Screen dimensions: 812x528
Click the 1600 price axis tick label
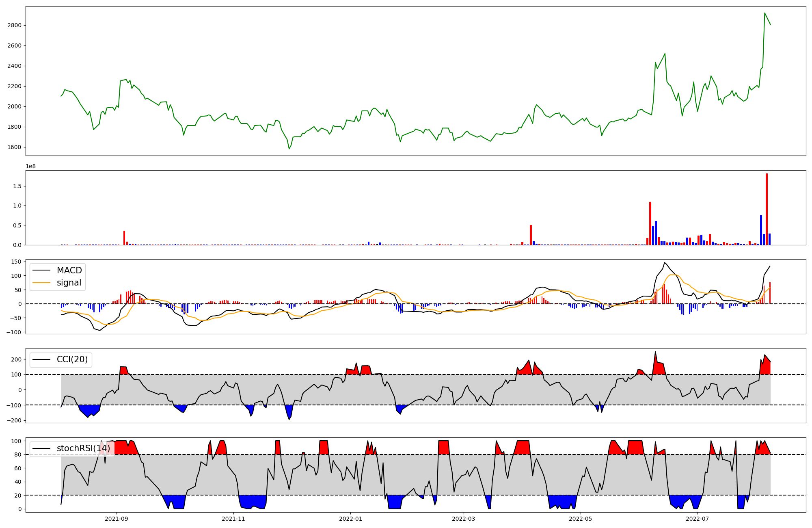(x=14, y=147)
